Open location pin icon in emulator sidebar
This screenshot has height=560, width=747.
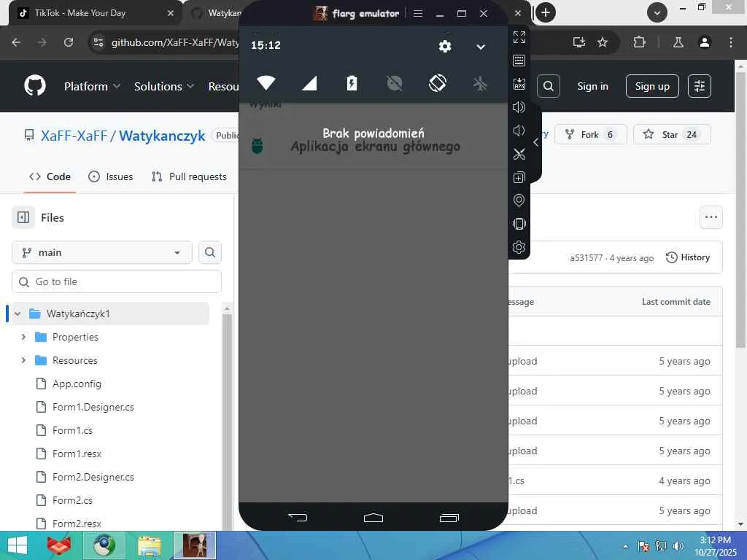coord(519,201)
